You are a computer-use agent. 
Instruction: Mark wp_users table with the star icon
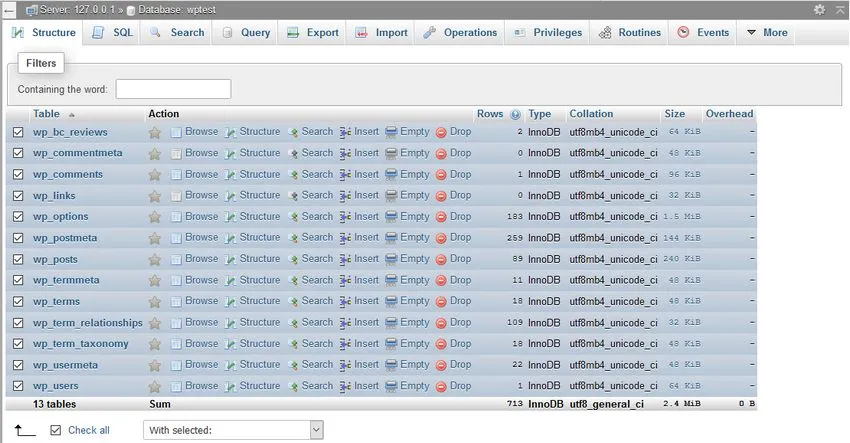click(x=154, y=386)
